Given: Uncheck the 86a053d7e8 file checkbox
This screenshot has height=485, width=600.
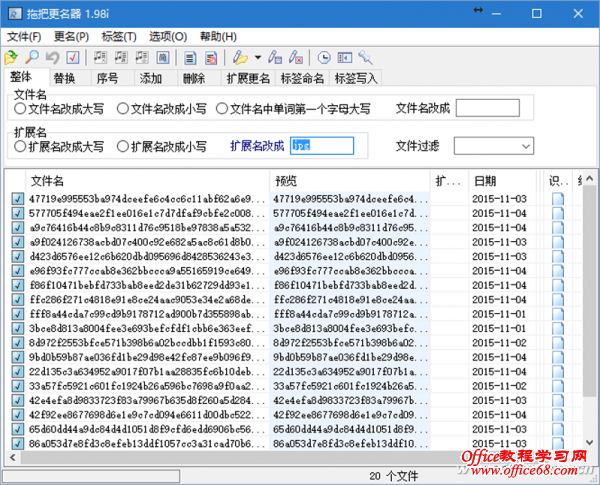Looking at the screenshot, I should coord(17,444).
